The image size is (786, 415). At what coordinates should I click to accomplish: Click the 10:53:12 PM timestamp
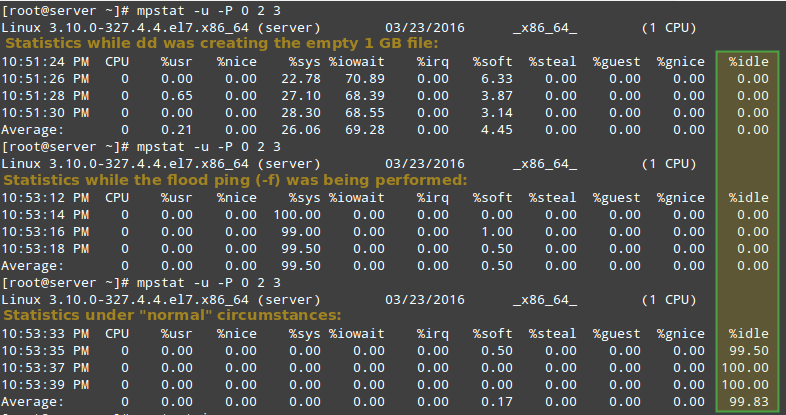[x=45, y=197]
